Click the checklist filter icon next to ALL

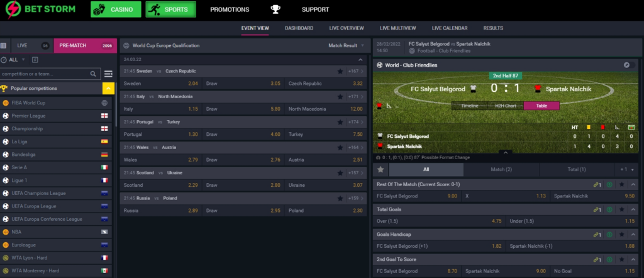pyautogui.click(x=35, y=60)
